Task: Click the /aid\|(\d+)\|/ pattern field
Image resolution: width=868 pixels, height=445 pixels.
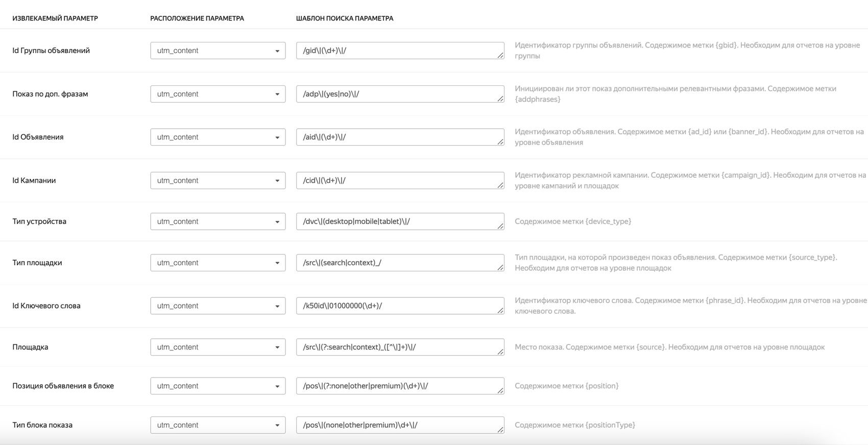Action: tap(400, 137)
